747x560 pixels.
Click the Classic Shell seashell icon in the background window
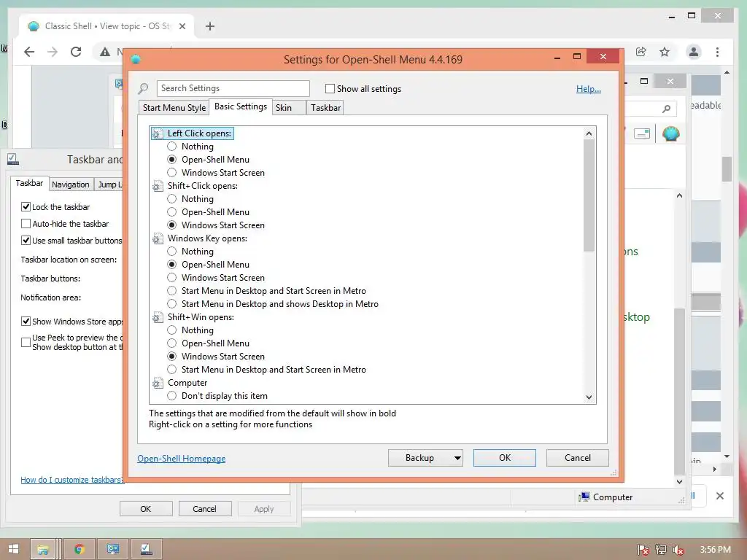point(671,134)
